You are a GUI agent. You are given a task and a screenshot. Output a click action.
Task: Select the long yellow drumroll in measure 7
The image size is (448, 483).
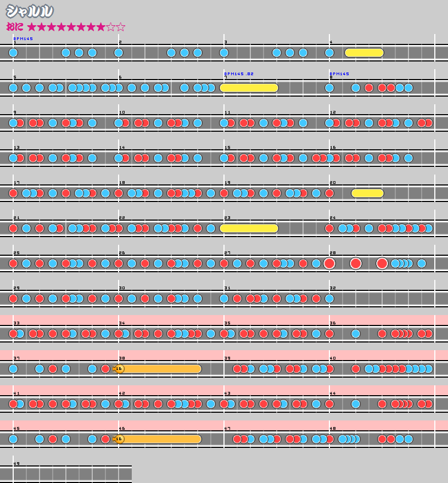coord(250,88)
